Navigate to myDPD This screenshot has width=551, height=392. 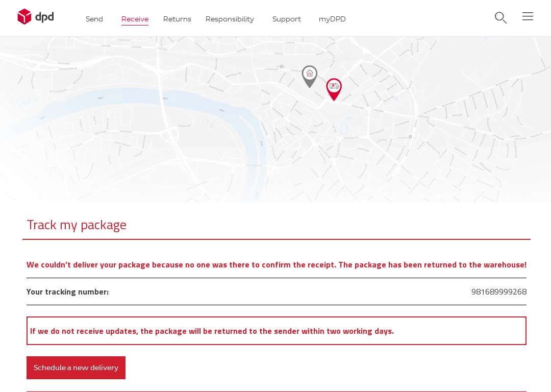(x=332, y=19)
